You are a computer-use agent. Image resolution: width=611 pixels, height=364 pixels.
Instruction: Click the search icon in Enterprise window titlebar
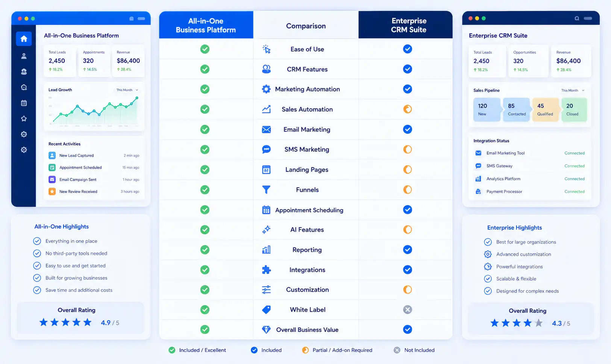click(577, 18)
